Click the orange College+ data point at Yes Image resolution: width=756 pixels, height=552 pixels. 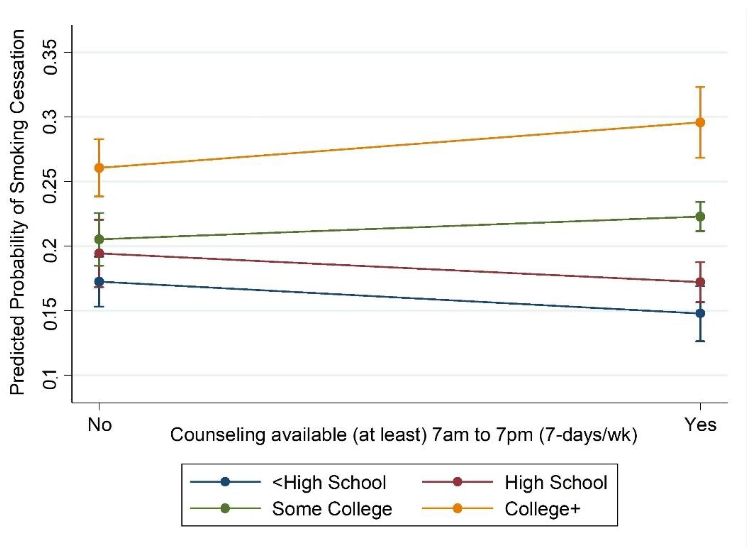pyautogui.click(x=700, y=122)
